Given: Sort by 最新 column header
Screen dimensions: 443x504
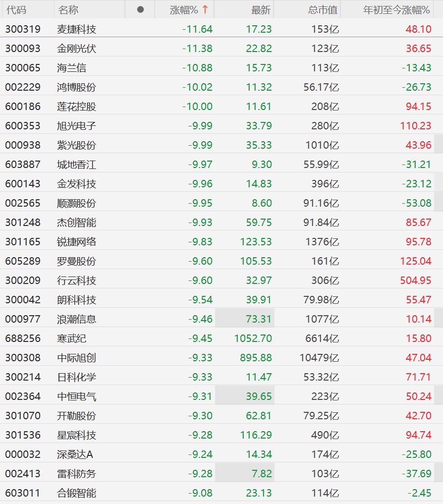Looking at the screenshot, I should 261,10.
